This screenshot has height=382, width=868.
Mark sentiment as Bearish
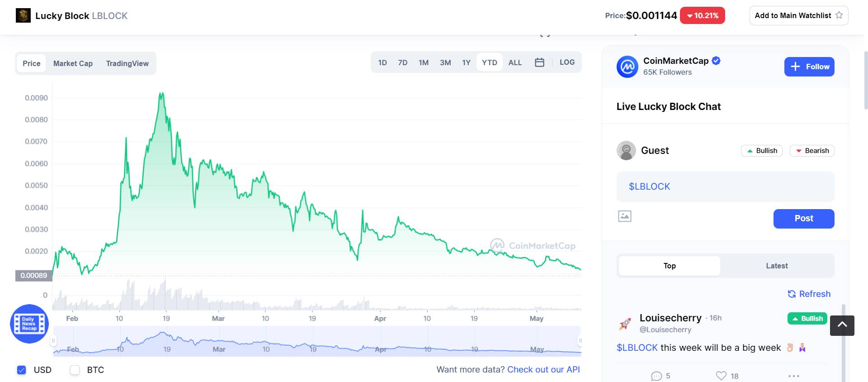point(812,151)
